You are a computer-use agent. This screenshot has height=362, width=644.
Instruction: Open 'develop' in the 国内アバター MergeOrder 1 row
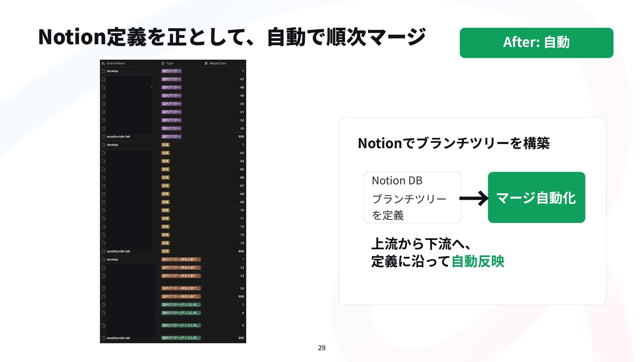pyautogui.click(x=112, y=71)
